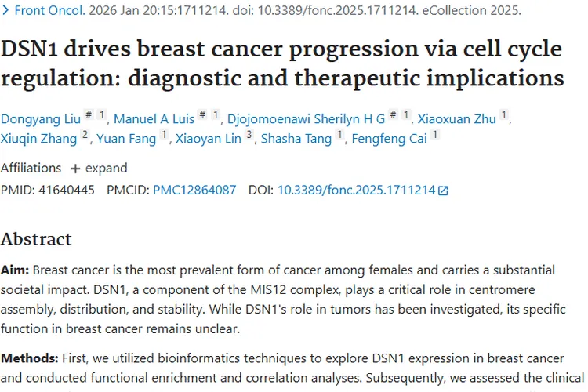
Task: Open PMCID link PMC12864087
Action: click(x=194, y=190)
